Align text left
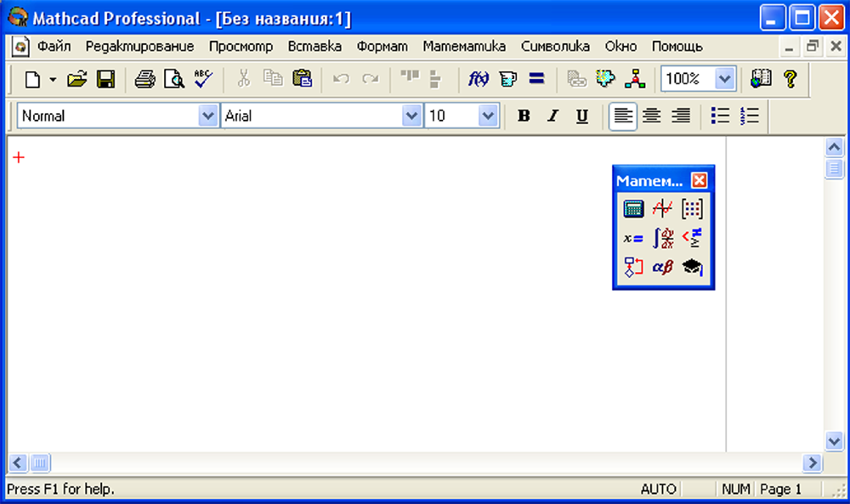Viewport: 850px width, 504px height. point(622,116)
